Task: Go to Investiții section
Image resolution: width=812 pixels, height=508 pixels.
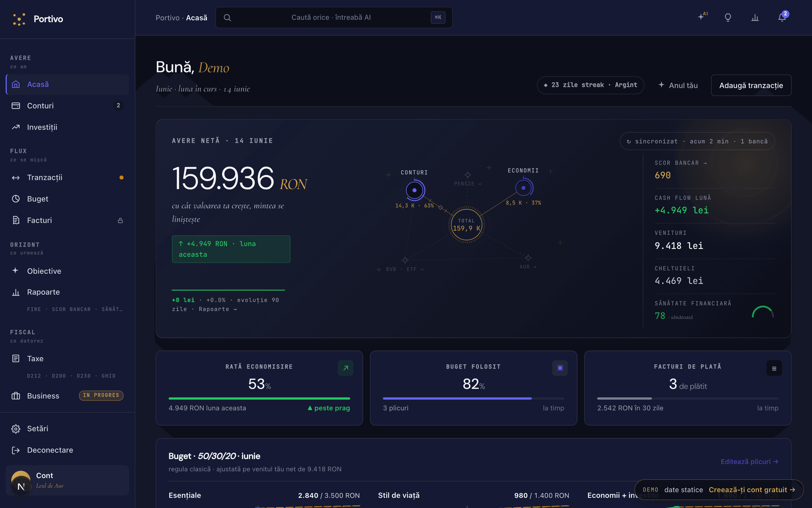Action: (67, 127)
